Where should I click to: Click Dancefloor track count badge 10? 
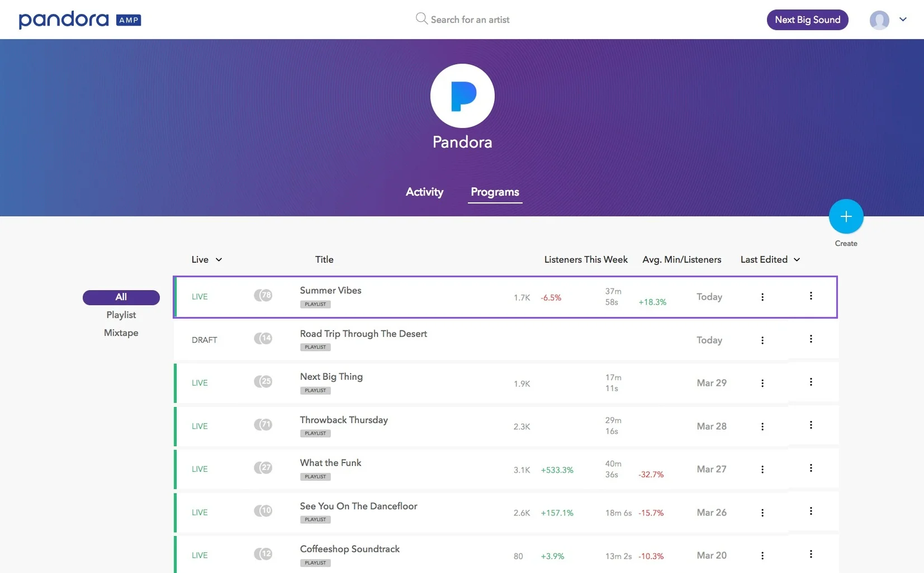263,510
